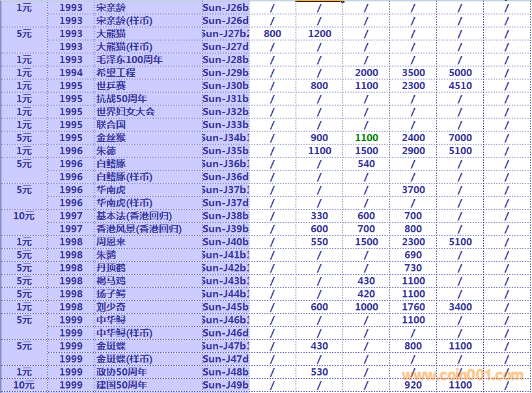
Task: Click the 920 price for 建国50周年
Action: [x=413, y=385]
